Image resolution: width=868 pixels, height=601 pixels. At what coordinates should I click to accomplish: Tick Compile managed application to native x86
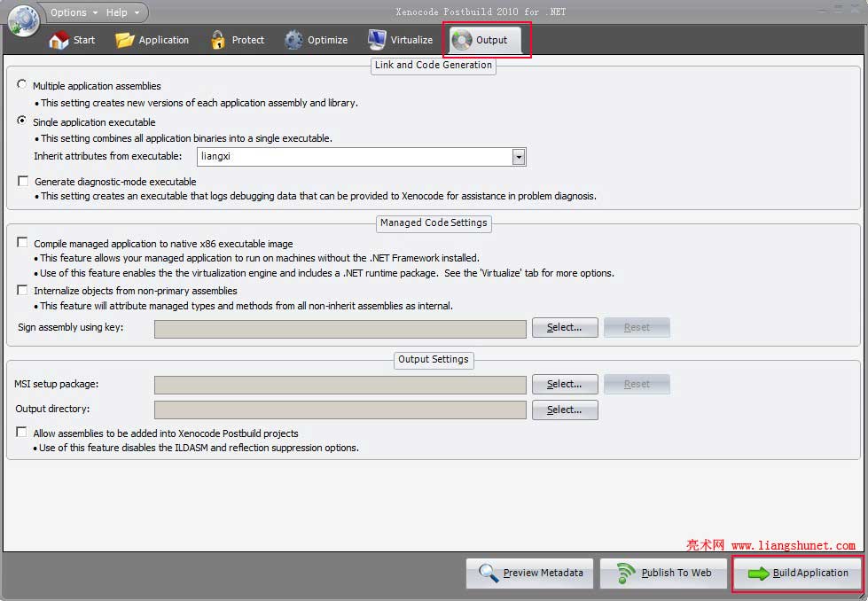click(x=22, y=242)
